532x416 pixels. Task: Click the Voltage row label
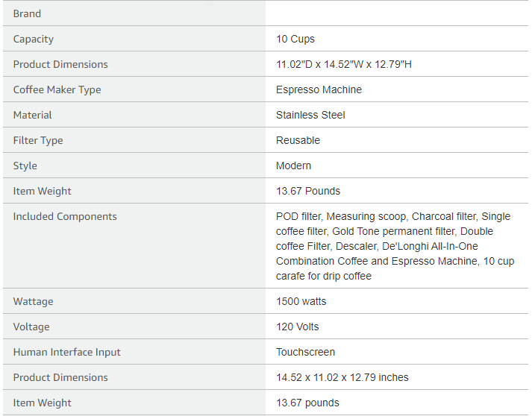[x=31, y=327]
